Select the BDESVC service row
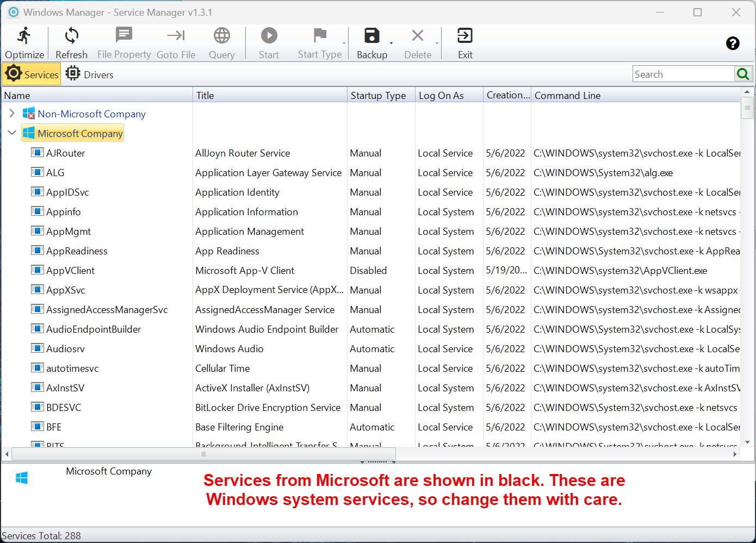 371,407
